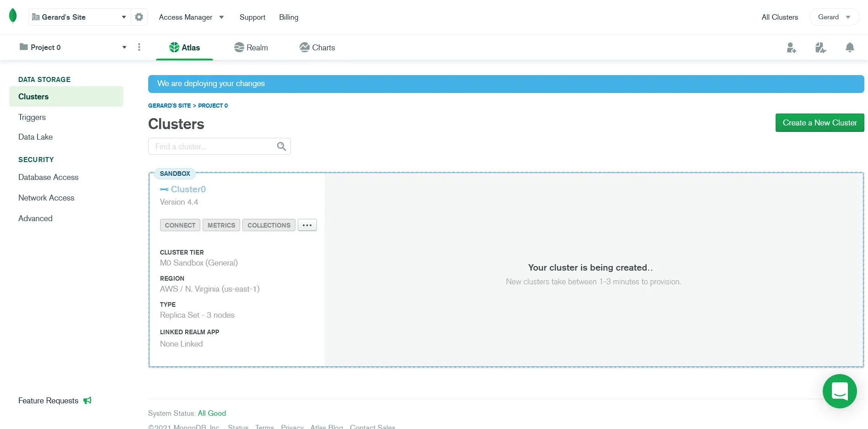Open the Gerard user menu
Viewport: 868px width, 429px height.
[x=834, y=17]
